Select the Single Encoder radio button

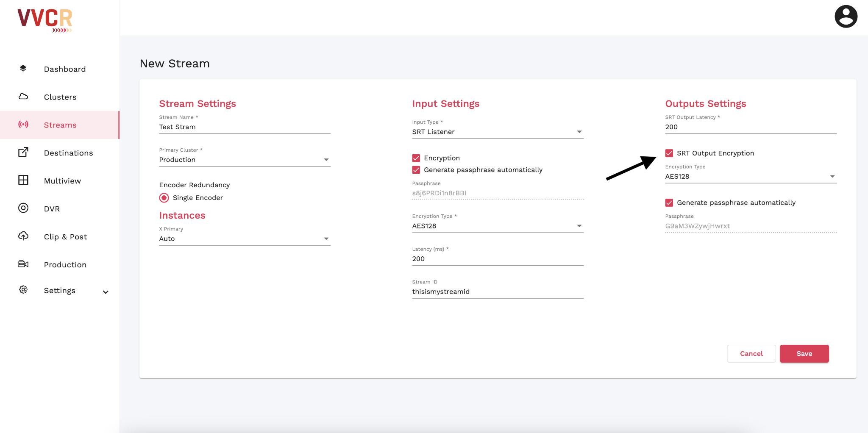tap(164, 198)
